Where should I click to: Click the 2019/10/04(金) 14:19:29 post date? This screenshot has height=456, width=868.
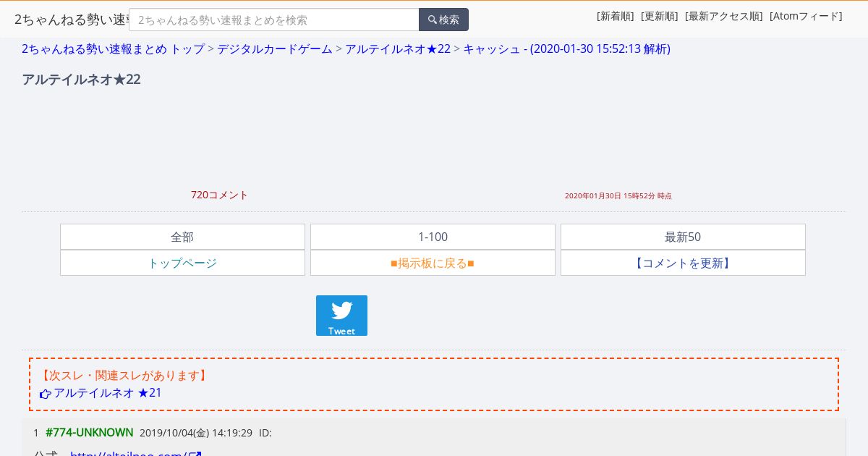click(x=196, y=433)
